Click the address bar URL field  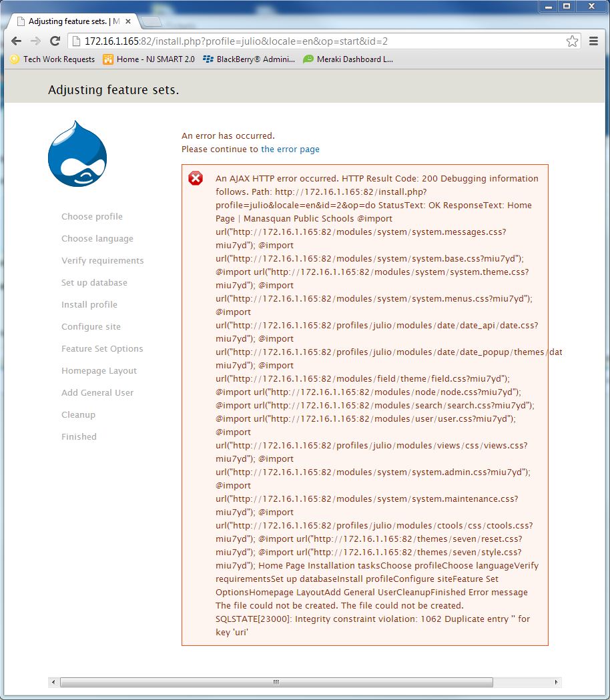pyautogui.click(x=320, y=41)
